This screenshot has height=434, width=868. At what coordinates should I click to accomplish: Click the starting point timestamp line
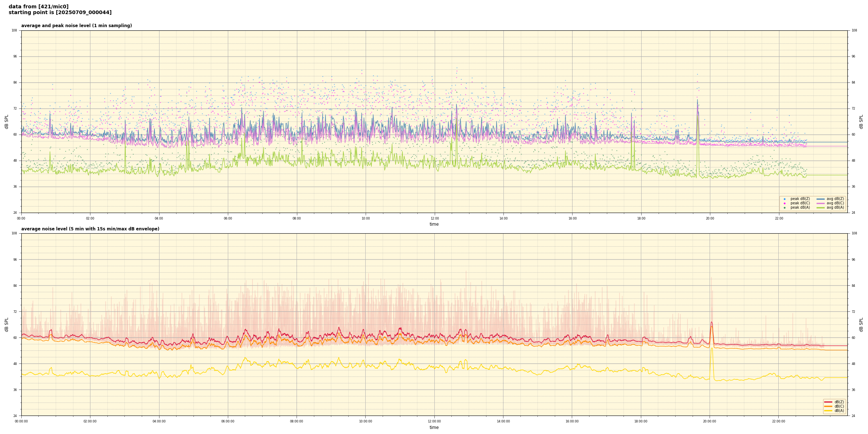(60, 12)
